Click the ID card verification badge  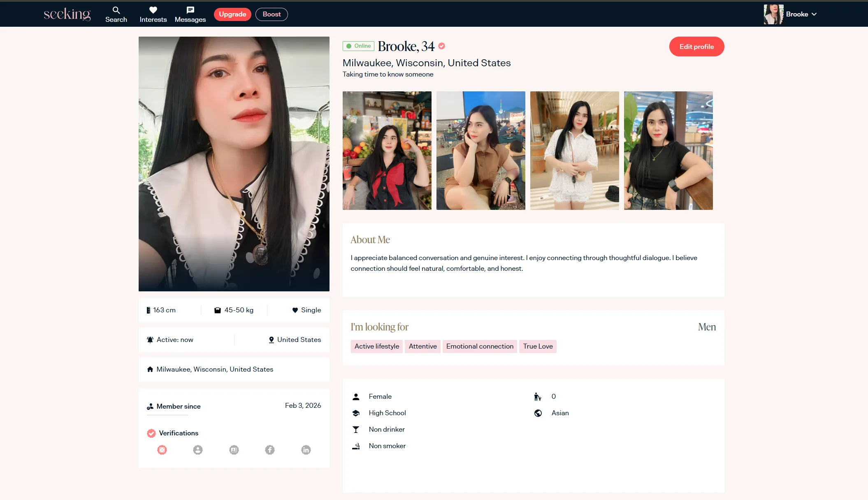coord(234,450)
